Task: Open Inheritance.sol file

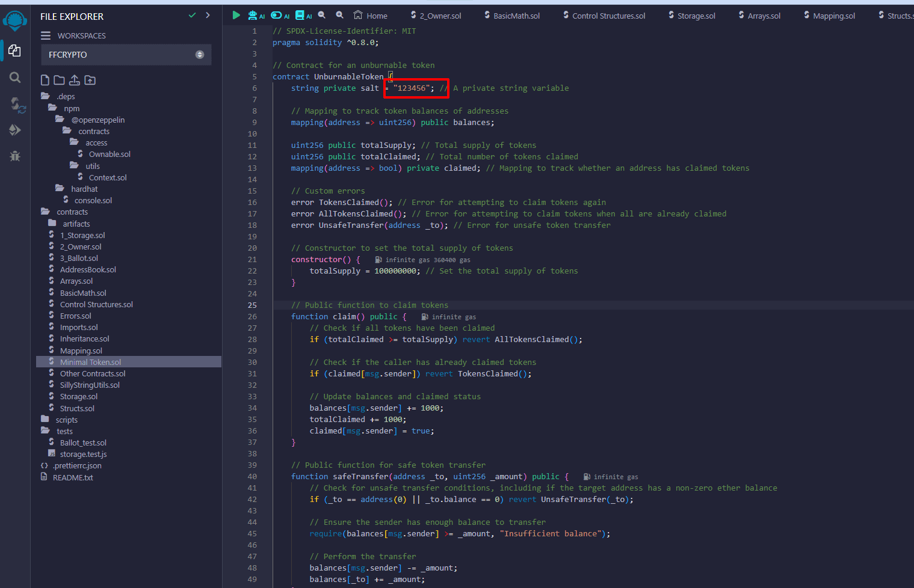Action: pos(79,338)
